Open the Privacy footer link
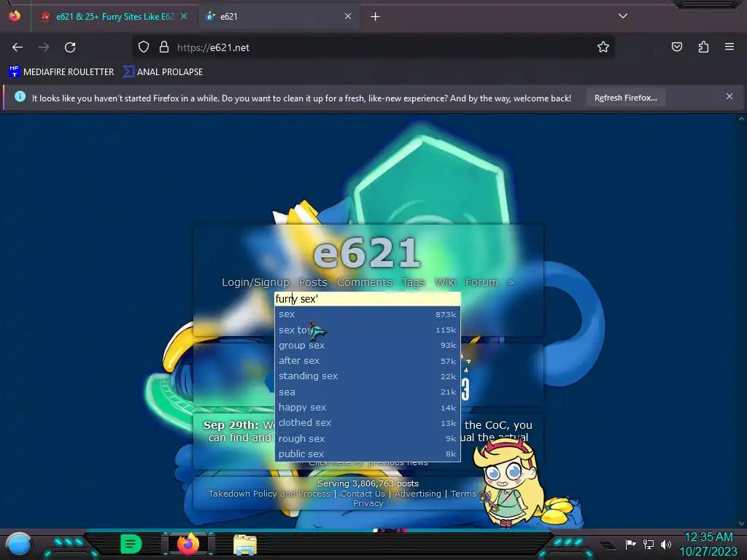 pos(368,503)
